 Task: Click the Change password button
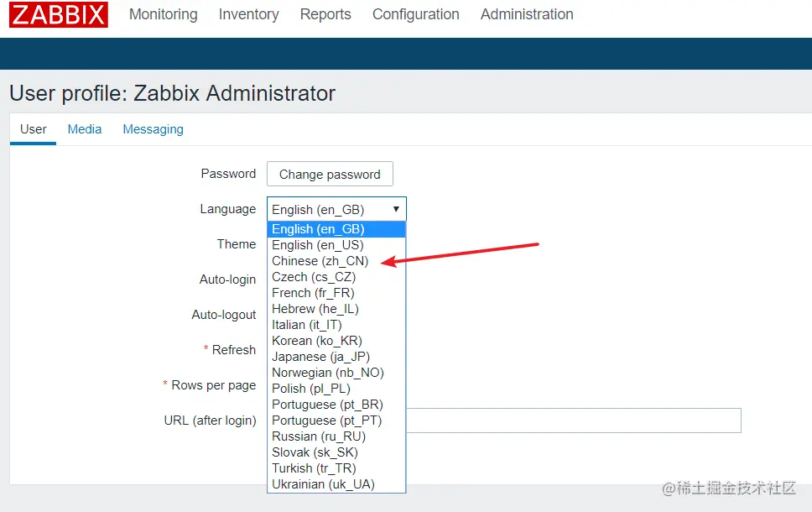coord(330,174)
